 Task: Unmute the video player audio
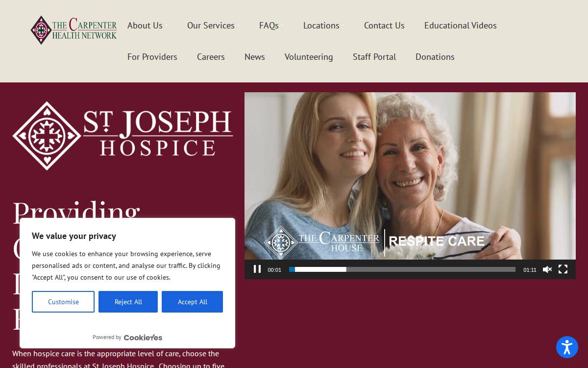pyautogui.click(x=547, y=269)
